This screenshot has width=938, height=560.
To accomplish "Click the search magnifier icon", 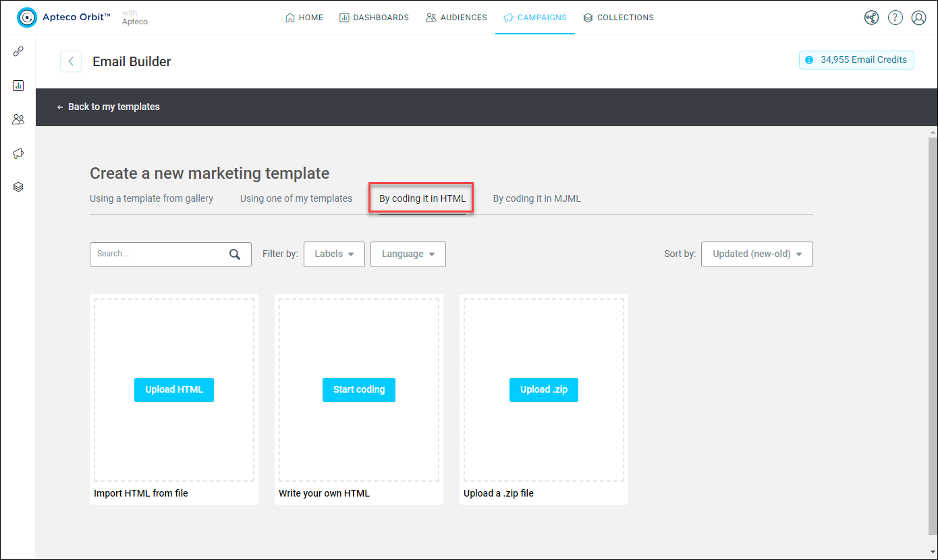I will coord(235,254).
